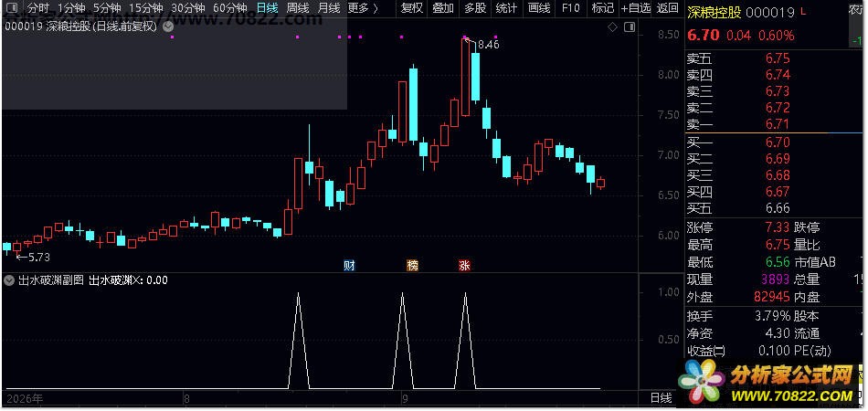Click the 日线 label at bottom right
868x411 pixels.
pyautogui.click(x=661, y=397)
